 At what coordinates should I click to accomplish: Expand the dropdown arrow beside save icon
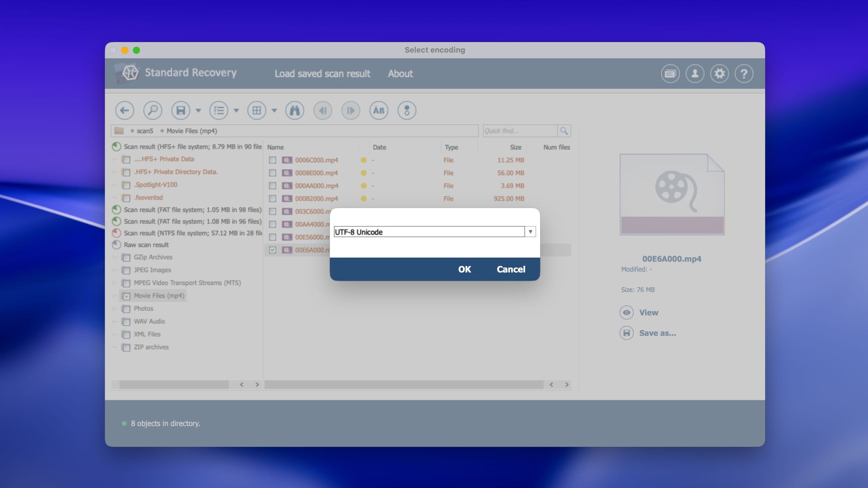click(198, 110)
